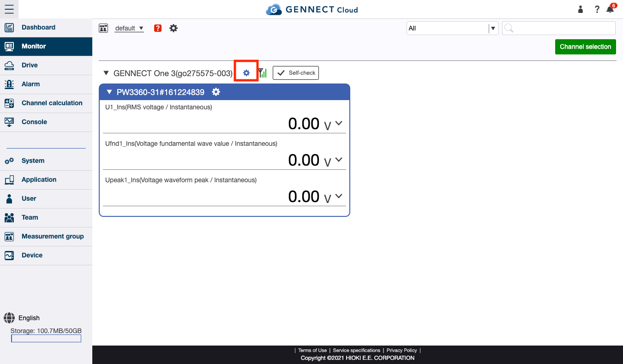Open the All filter dropdown
Screen dimensions: 623x364
pos(493,28)
